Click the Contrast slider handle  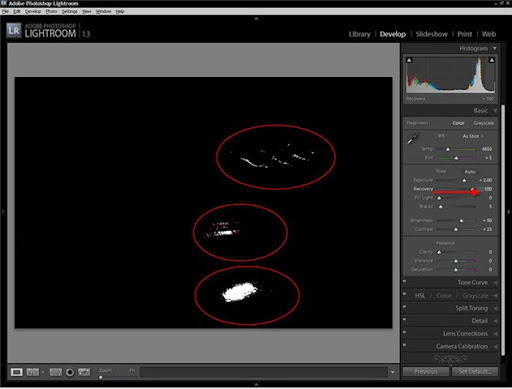point(456,229)
